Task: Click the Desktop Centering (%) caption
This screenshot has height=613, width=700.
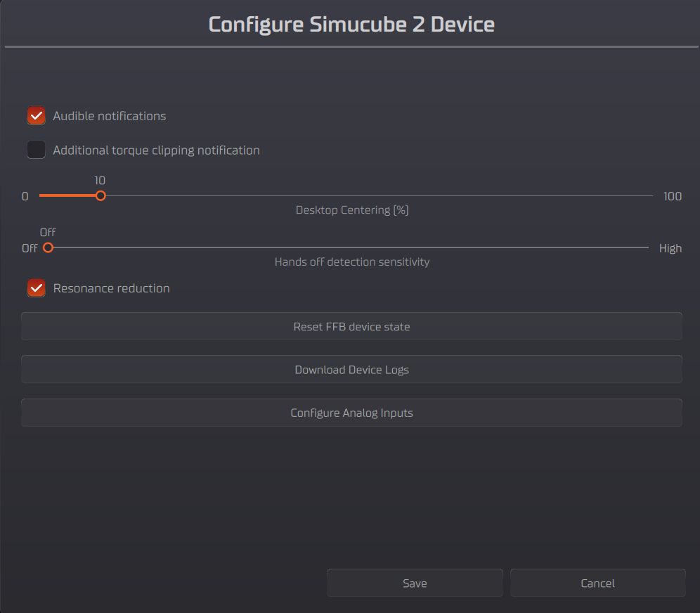Action: 352,209
